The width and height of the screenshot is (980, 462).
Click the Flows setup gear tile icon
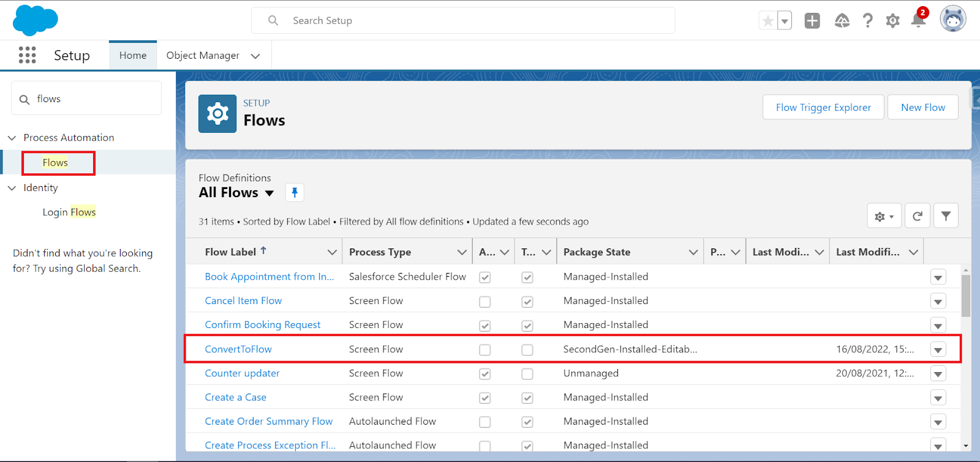[217, 114]
